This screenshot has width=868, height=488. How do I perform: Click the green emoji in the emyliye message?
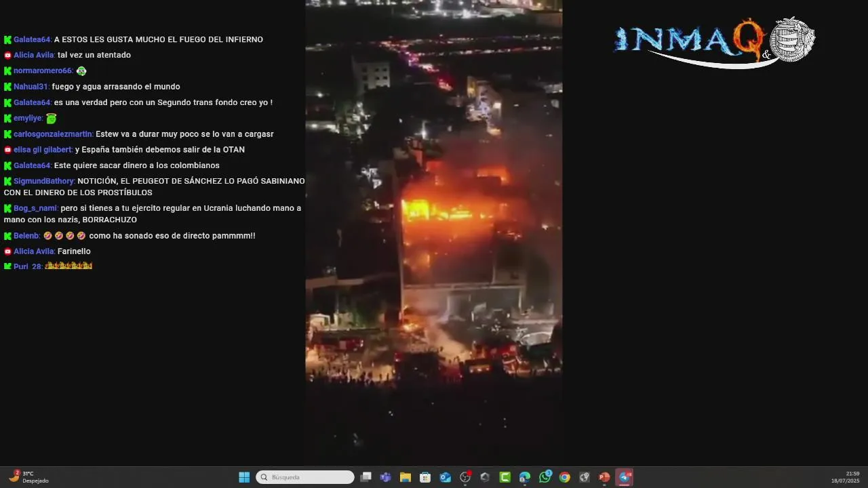(x=51, y=119)
